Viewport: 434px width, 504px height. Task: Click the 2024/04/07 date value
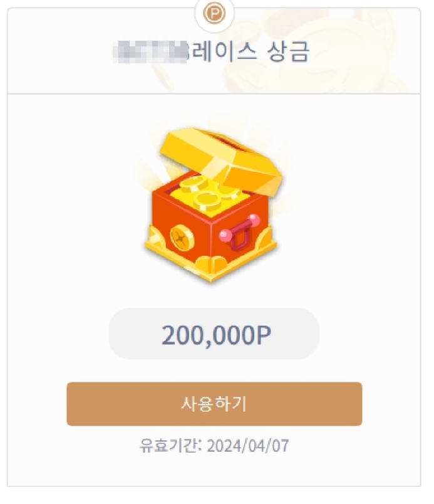(248, 446)
